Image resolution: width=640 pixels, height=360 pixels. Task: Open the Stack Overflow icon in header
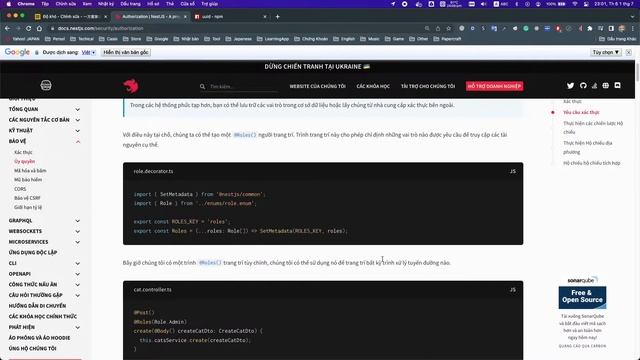(x=594, y=85)
